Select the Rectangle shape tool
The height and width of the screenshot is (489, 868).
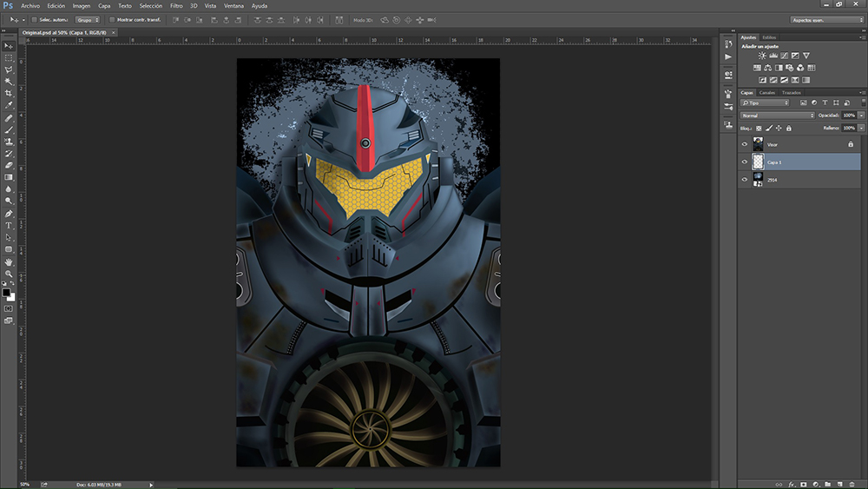(x=9, y=249)
